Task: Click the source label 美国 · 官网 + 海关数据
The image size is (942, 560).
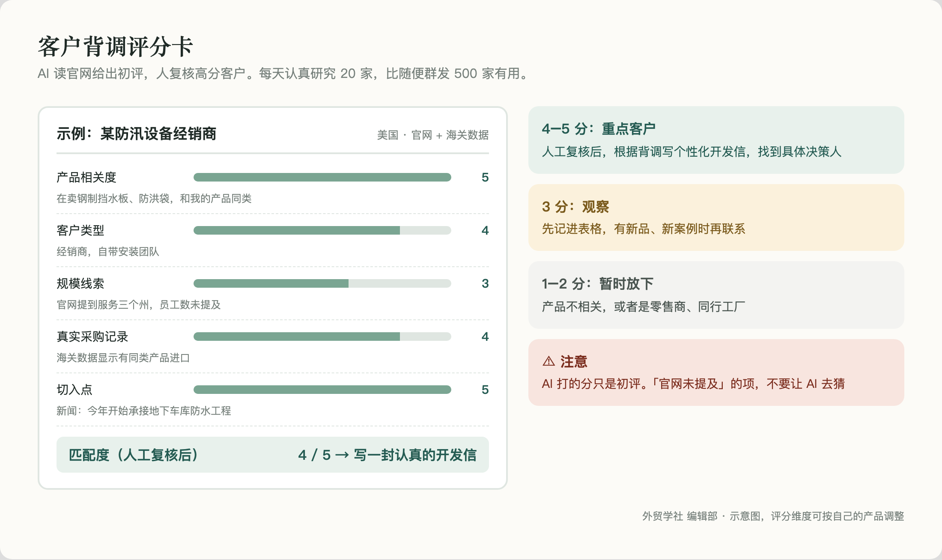Action: pos(433,135)
